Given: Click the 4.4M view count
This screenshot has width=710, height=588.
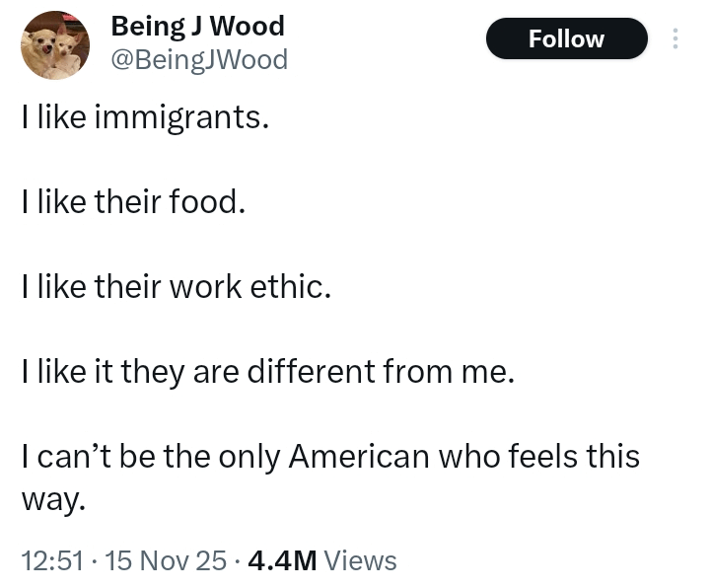Looking at the screenshot, I should point(282,560).
